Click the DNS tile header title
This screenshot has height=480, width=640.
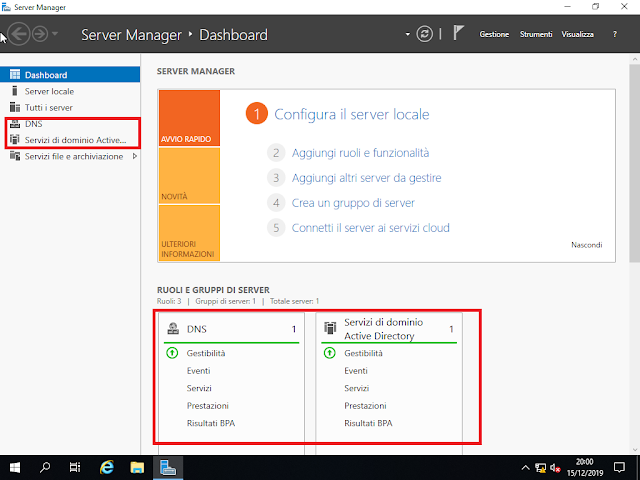point(197,329)
